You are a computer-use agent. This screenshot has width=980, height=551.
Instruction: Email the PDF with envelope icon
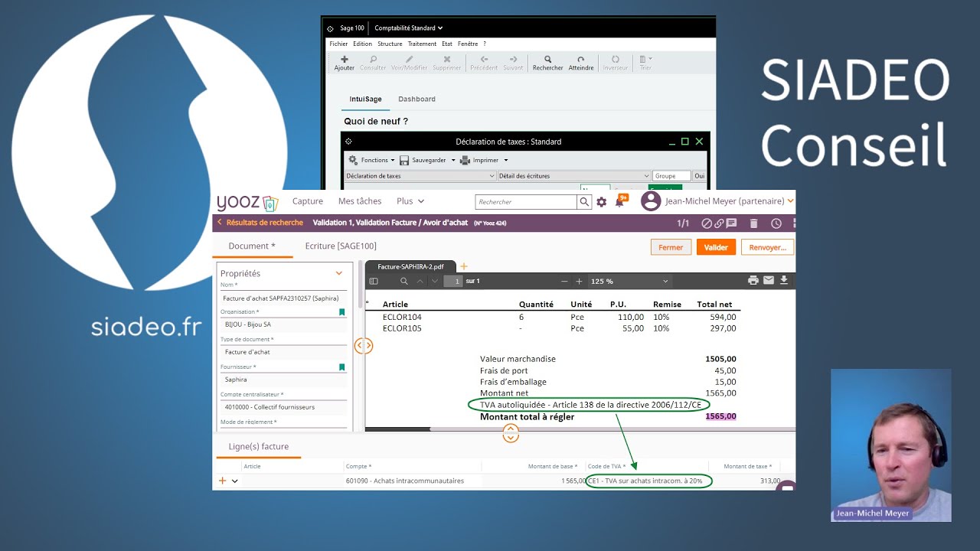click(x=769, y=281)
